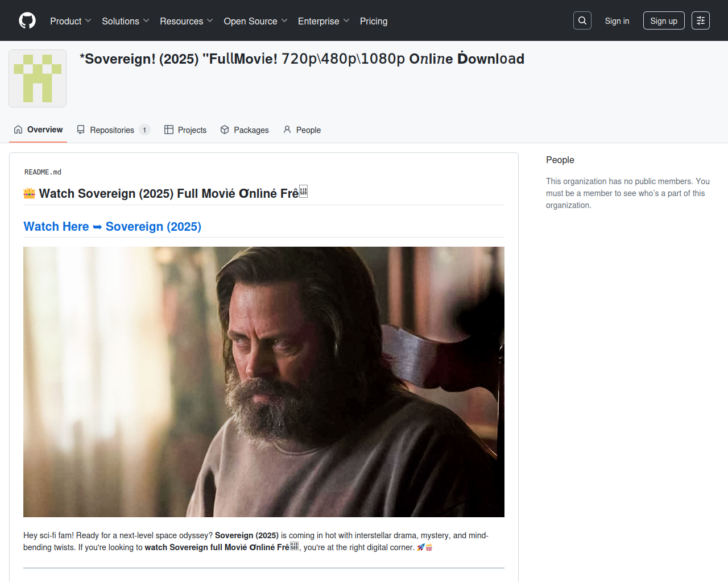Open the search magnifier icon
728x582 pixels.
(582, 20)
